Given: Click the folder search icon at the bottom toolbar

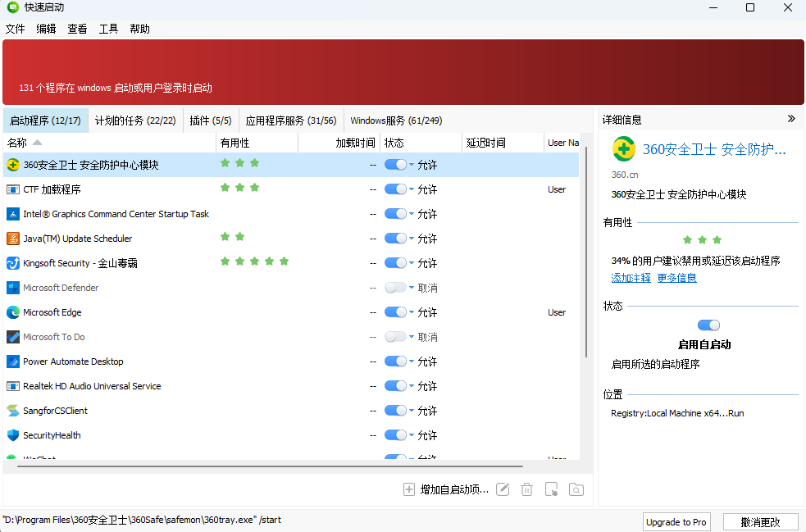Looking at the screenshot, I should pyautogui.click(x=576, y=489).
